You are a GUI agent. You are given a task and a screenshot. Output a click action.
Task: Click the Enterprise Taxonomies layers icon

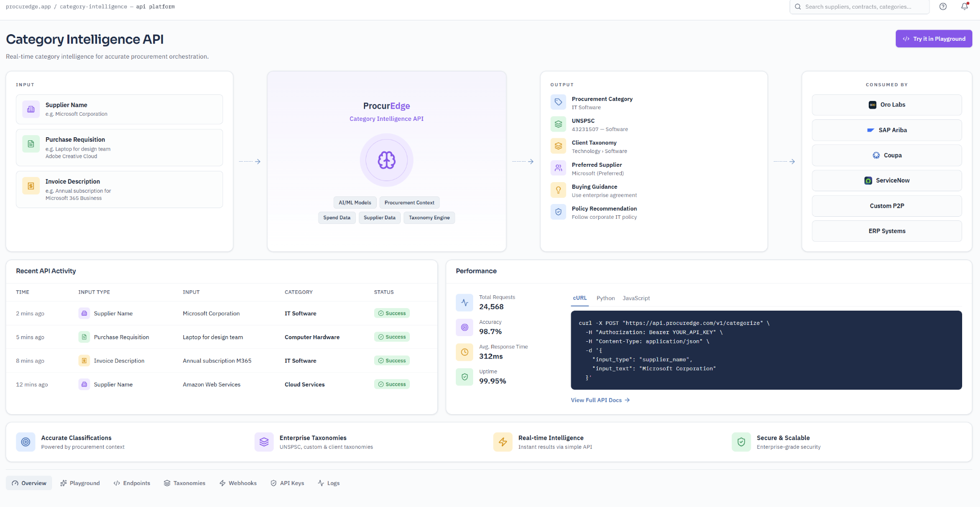click(x=264, y=442)
